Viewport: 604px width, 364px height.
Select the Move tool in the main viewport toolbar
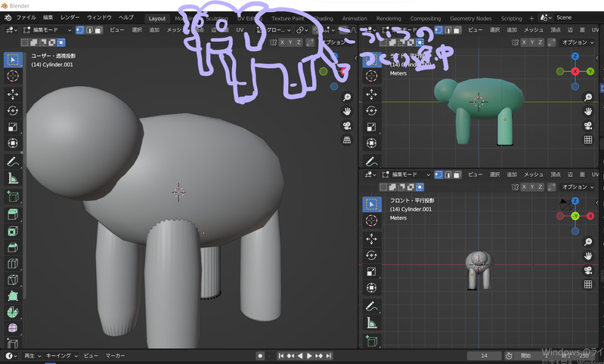click(13, 94)
